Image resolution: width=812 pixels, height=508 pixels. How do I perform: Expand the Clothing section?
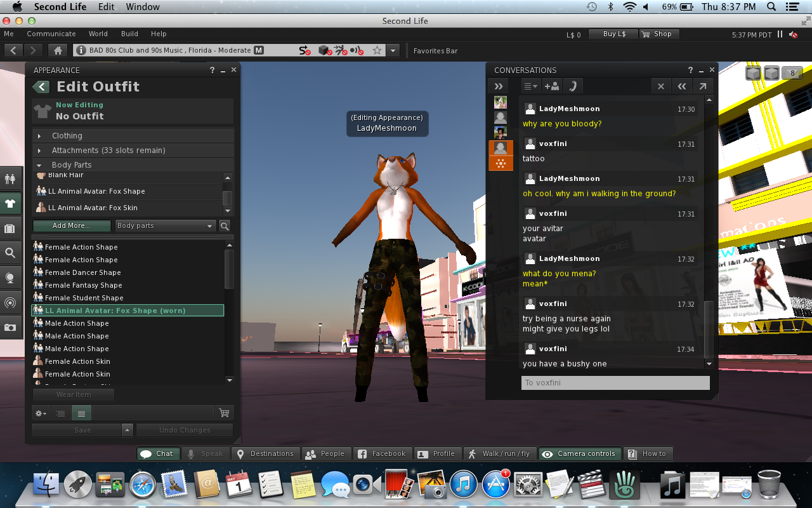pos(133,136)
